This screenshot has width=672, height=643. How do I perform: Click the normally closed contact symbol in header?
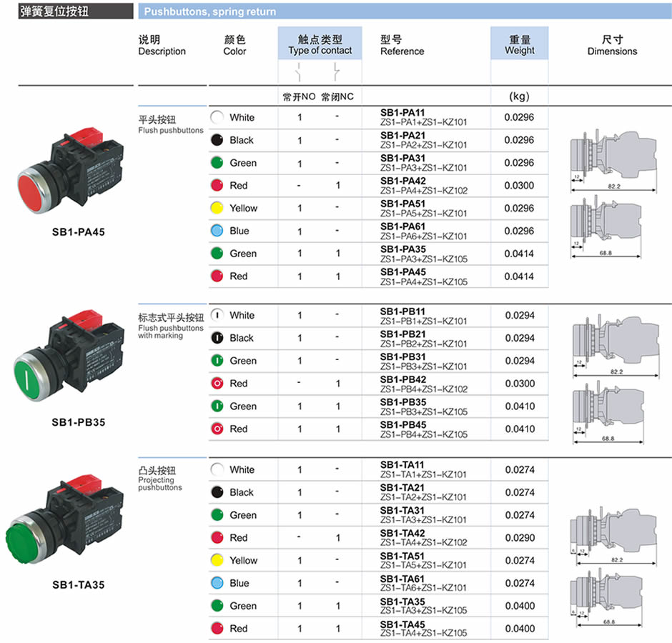[x=336, y=71]
